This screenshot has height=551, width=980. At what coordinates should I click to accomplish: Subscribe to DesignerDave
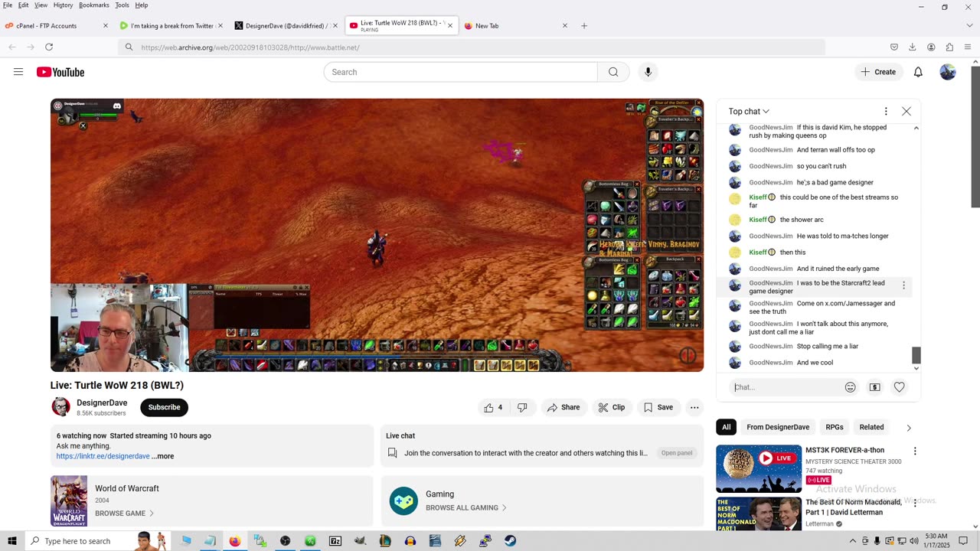click(x=164, y=407)
